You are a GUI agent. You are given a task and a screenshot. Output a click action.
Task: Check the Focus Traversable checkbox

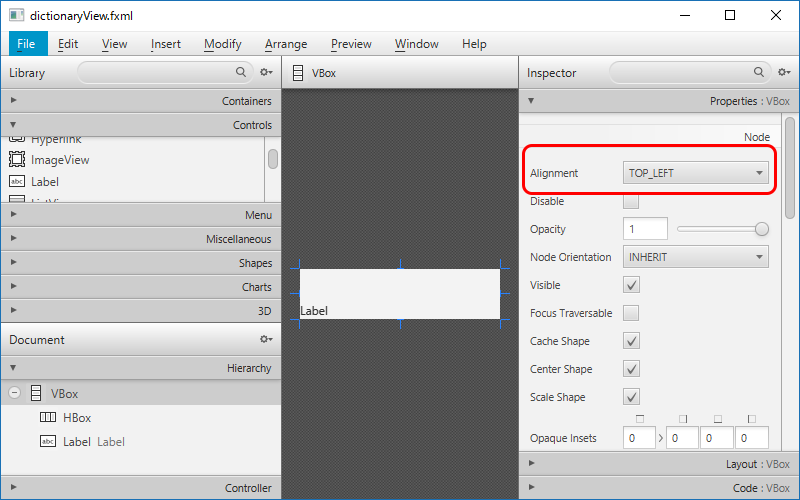click(x=631, y=313)
